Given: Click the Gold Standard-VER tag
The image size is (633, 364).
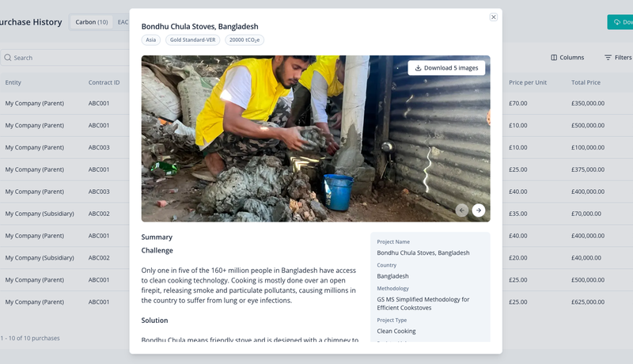Looking at the screenshot, I should [192, 40].
